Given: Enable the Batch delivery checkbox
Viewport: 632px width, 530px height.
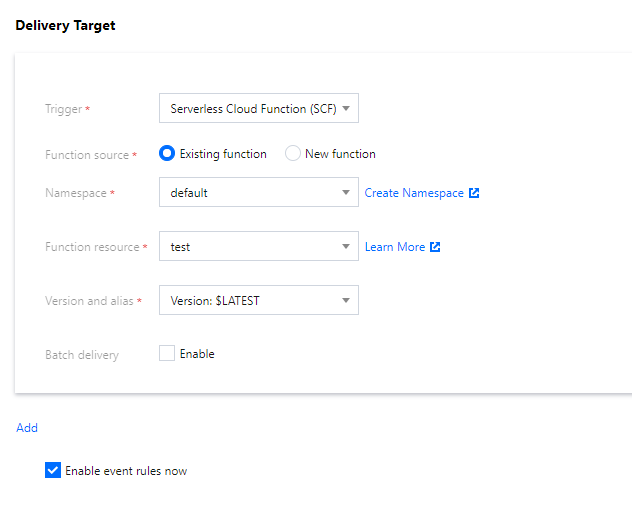Looking at the screenshot, I should (x=167, y=353).
